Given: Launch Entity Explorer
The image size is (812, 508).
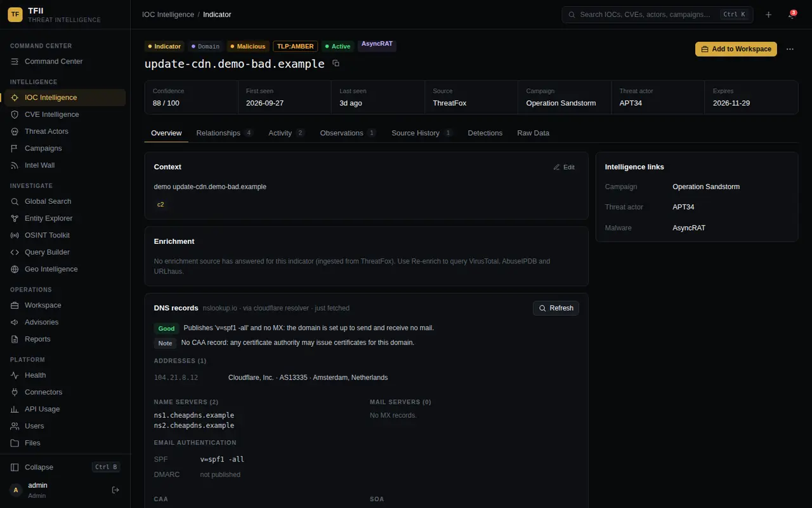Looking at the screenshot, I should tap(65, 218).
